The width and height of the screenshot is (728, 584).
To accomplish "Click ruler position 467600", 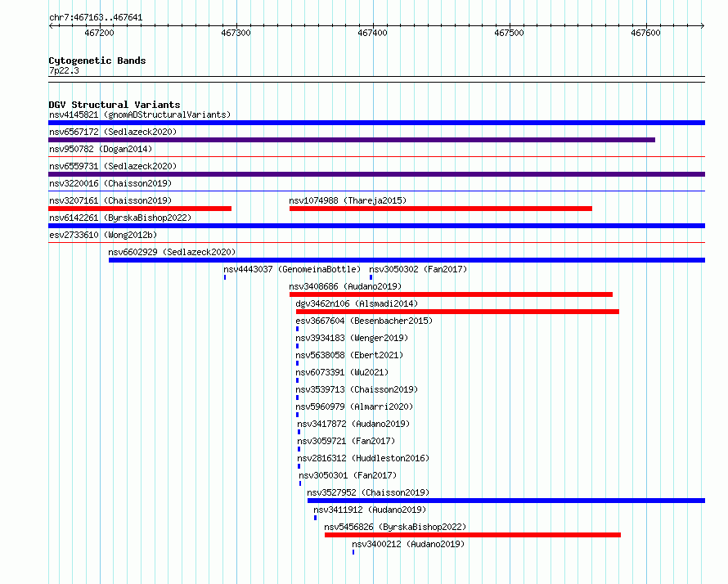I will point(645,33).
